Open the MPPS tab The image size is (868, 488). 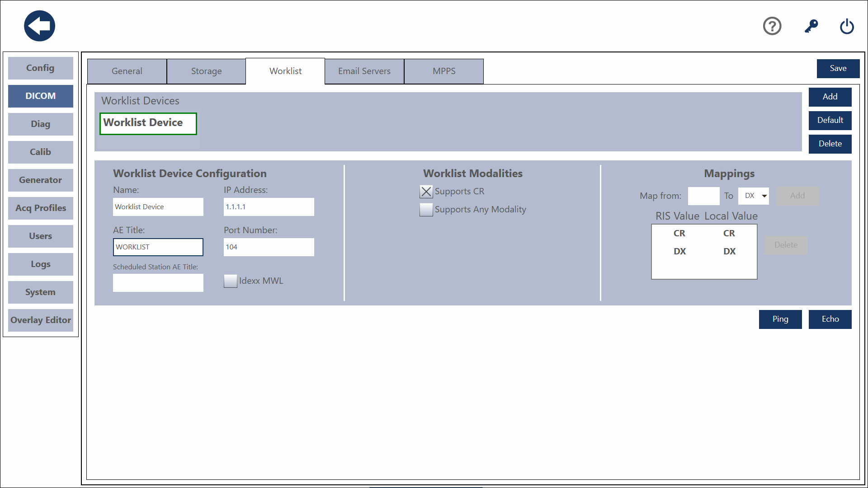(x=443, y=71)
